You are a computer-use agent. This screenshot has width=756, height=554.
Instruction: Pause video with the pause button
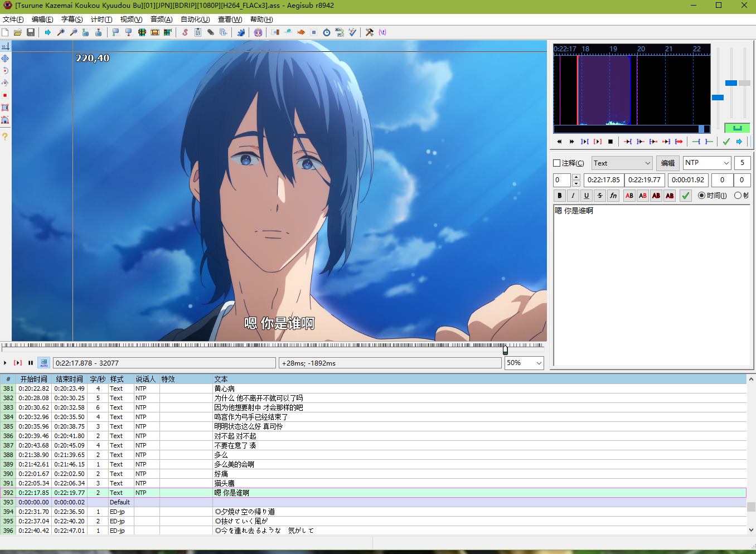tap(31, 363)
